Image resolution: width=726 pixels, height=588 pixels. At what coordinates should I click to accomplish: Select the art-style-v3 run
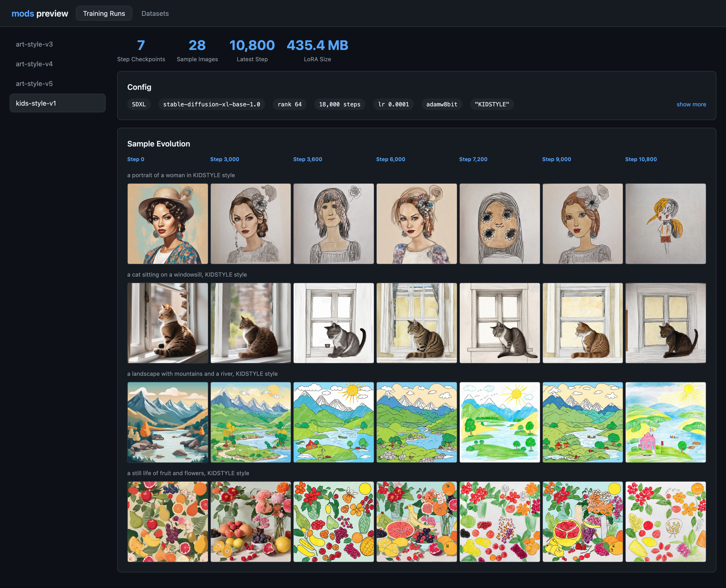point(34,44)
